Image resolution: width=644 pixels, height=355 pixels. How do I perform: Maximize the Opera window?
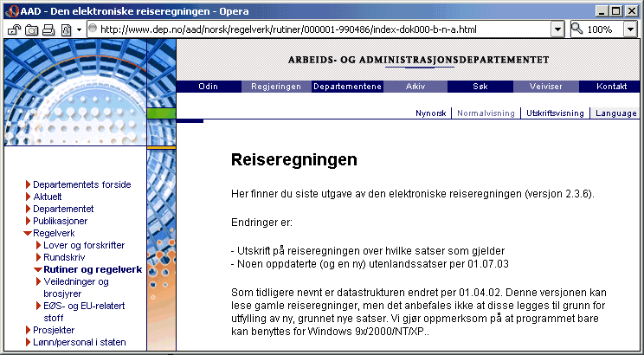point(616,11)
